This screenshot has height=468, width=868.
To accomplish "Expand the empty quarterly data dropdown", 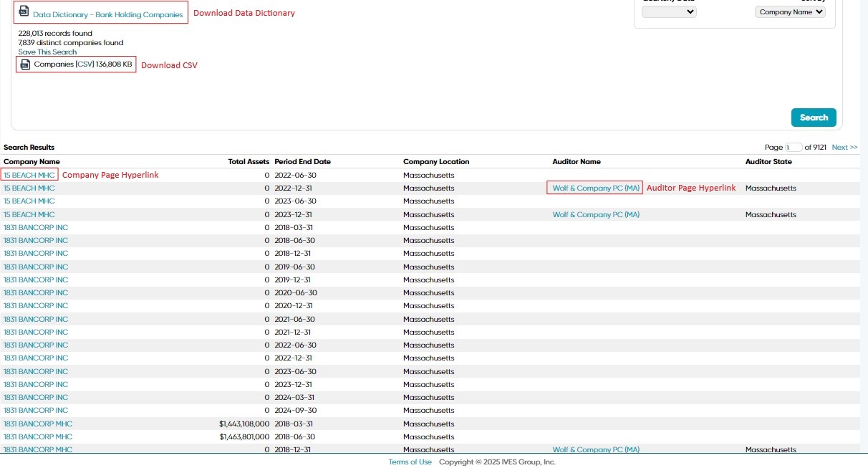I will (x=669, y=12).
